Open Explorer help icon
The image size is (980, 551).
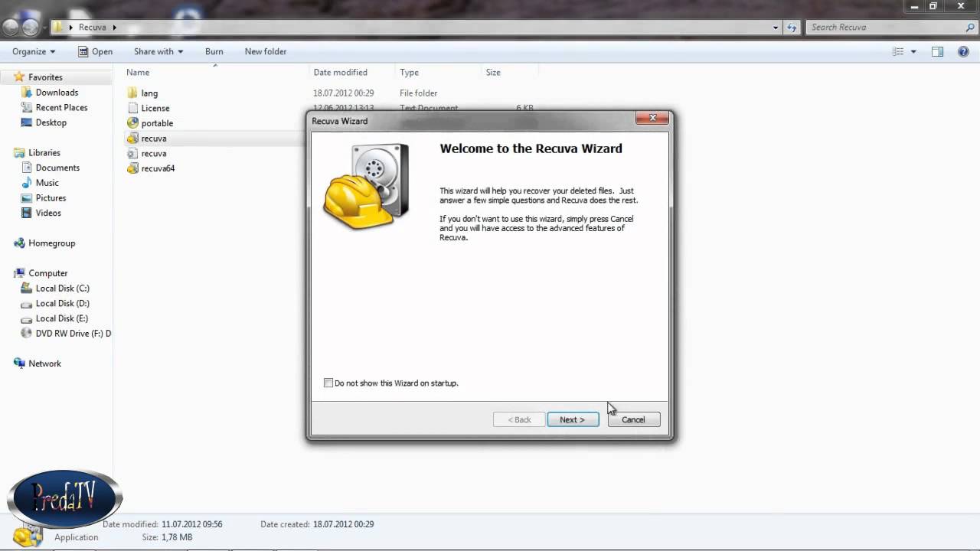(963, 51)
